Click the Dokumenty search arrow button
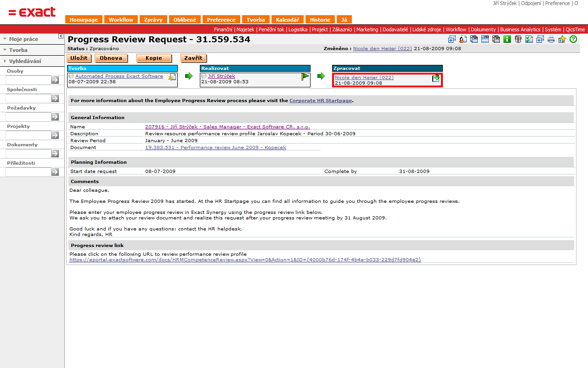This screenshot has height=368, width=588. (55, 154)
